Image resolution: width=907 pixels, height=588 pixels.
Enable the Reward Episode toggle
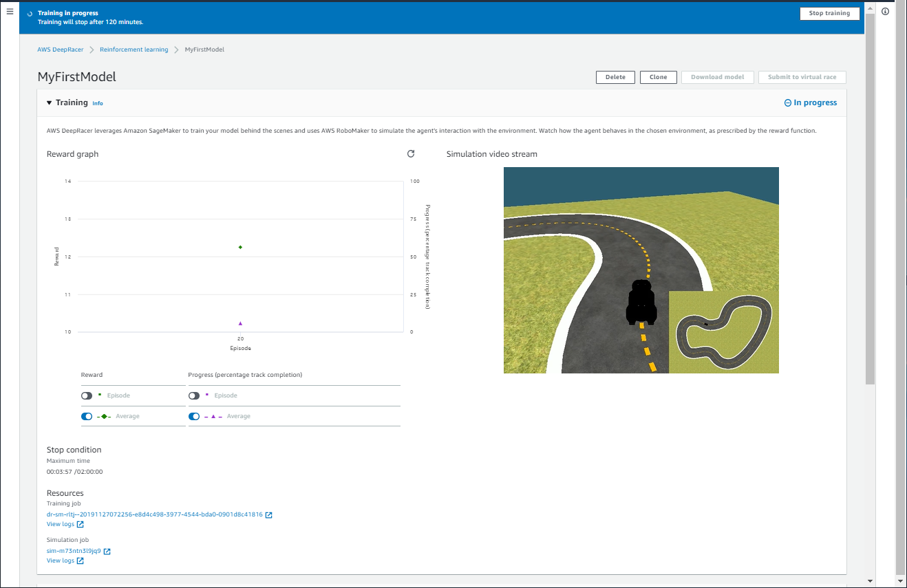pos(87,396)
